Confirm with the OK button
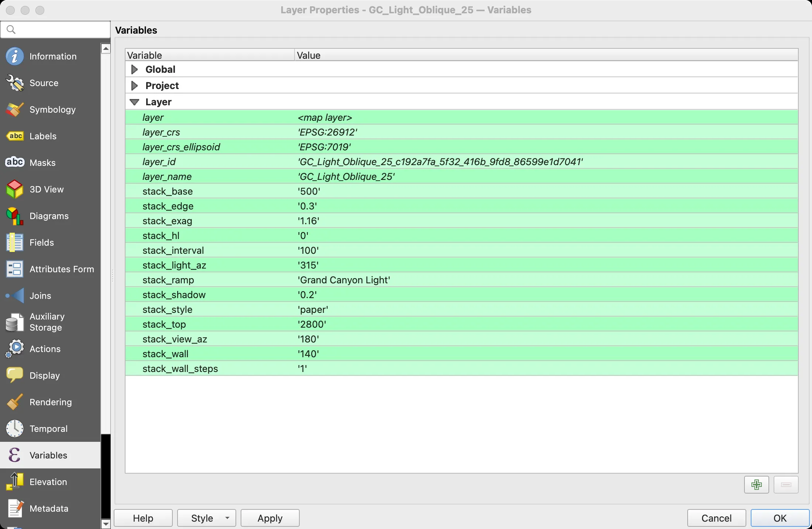Screen dimensions: 812x529 pyautogui.click(x=780, y=518)
